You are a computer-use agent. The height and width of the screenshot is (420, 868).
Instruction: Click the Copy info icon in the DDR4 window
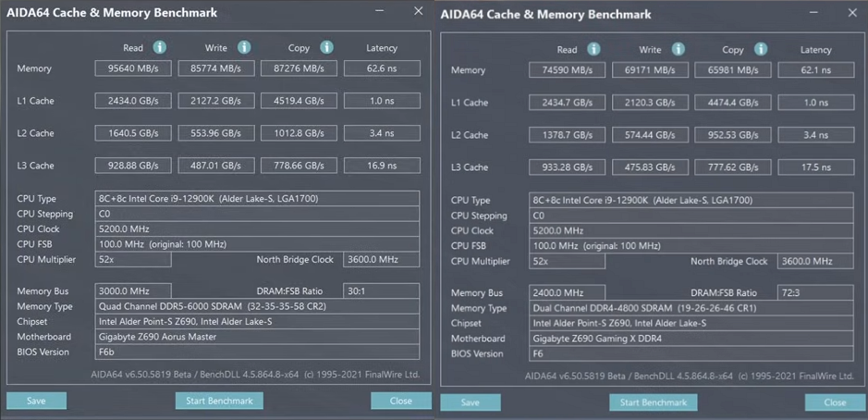(x=760, y=50)
